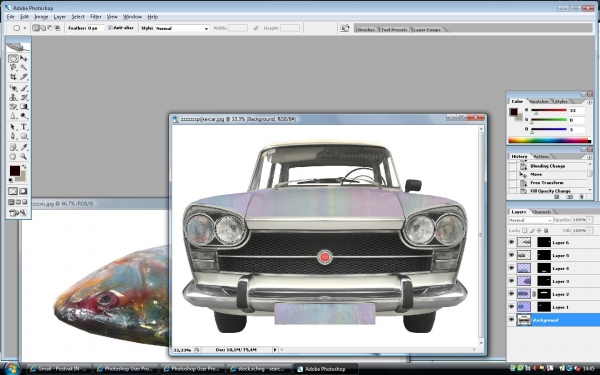
Task: Select the Move tool in toolbox
Action: [x=24, y=59]
